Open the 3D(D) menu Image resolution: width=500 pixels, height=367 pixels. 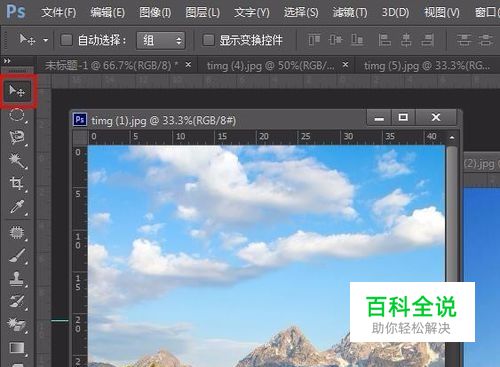(395, 13)
